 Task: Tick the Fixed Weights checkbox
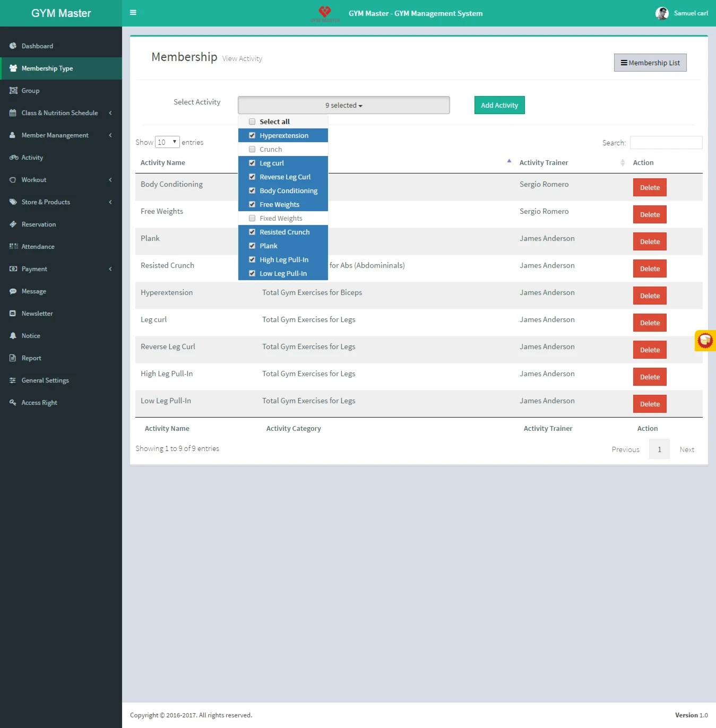tap(252, 218)
